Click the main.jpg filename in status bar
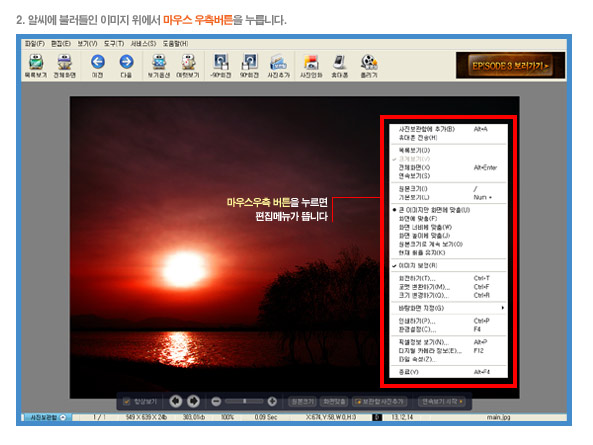The height and width of the screenshot is (445, 593). coord(498,417)
